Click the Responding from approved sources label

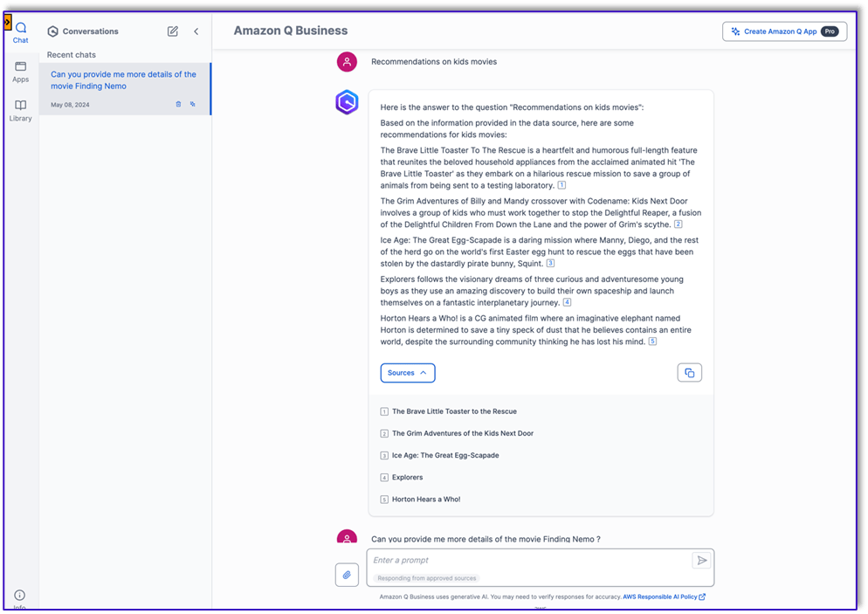[x=426, y=578]
